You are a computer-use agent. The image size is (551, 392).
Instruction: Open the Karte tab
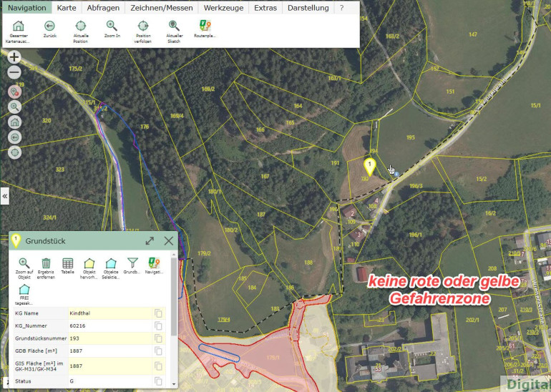click(67, 8)
